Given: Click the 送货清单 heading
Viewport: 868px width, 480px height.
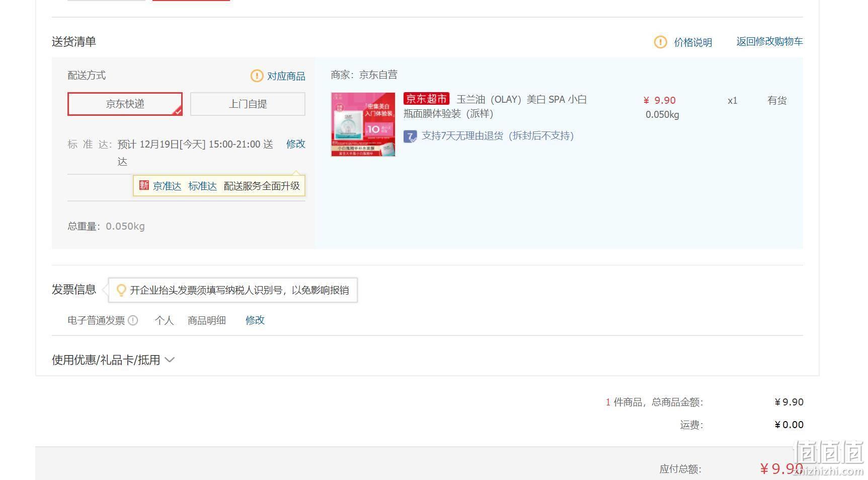Looking at the screenshot, I should 74,42.
